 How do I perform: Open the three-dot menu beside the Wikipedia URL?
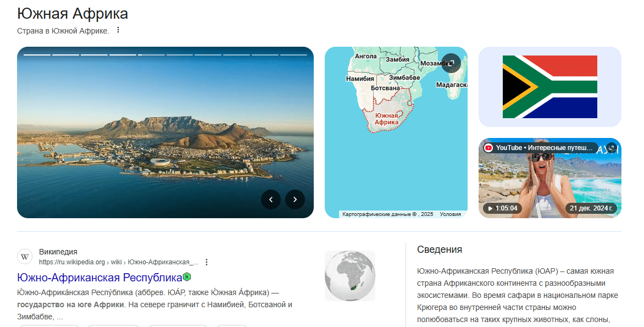pyautogui.click(x=207, y=262)
